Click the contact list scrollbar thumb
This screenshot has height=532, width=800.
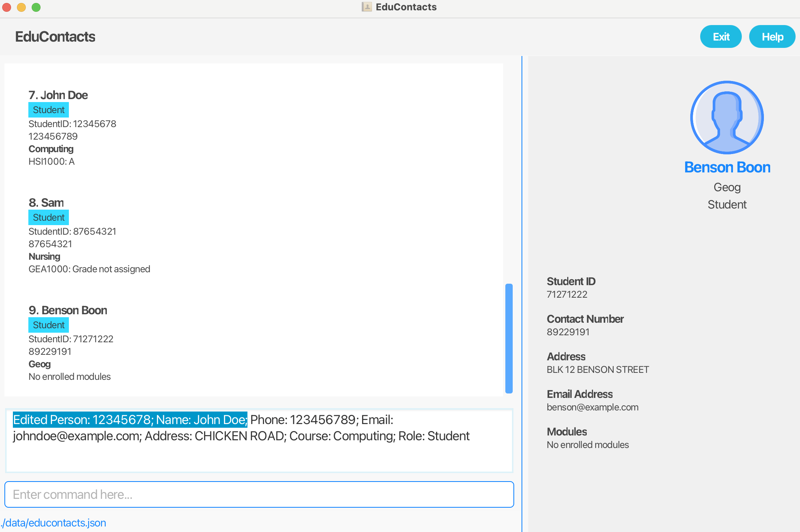pyautogui.click(x=509, y=338)
